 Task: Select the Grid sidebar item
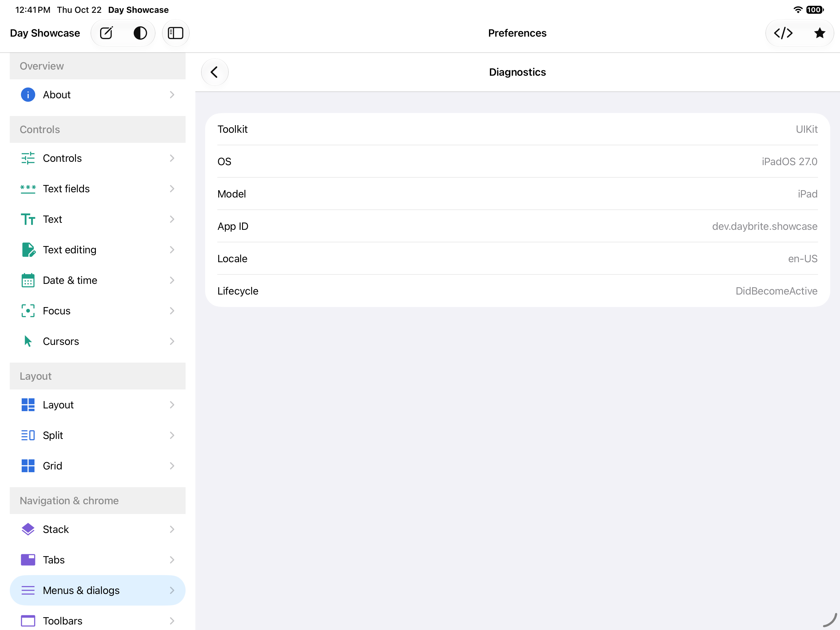click(98, 465)
